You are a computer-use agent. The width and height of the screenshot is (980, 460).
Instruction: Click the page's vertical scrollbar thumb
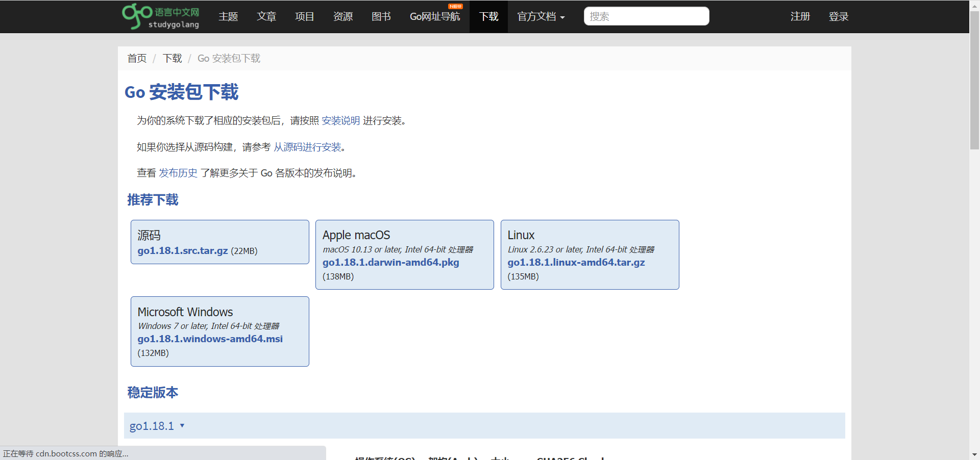tap(974, 80)
